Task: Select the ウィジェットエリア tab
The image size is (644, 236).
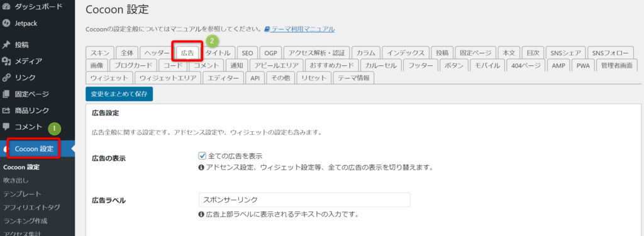Action: pos(168,78)
